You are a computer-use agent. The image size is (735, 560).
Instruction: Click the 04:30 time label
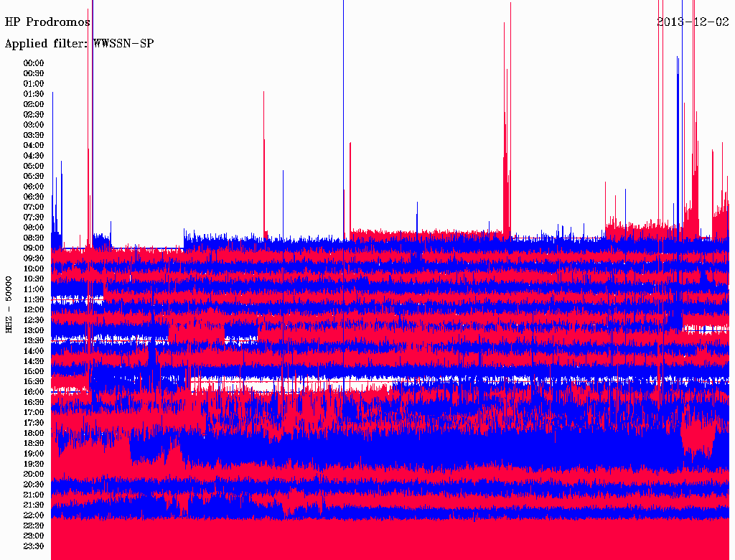pyautogui.click(x=34, y=155)
